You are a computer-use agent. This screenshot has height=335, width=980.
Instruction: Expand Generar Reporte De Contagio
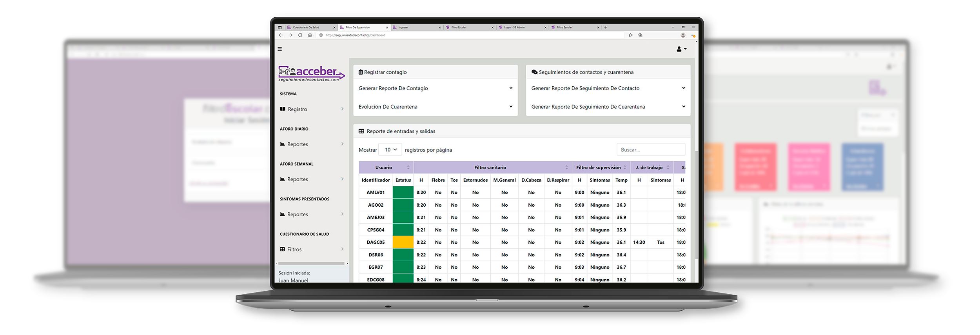coord(435,88)
